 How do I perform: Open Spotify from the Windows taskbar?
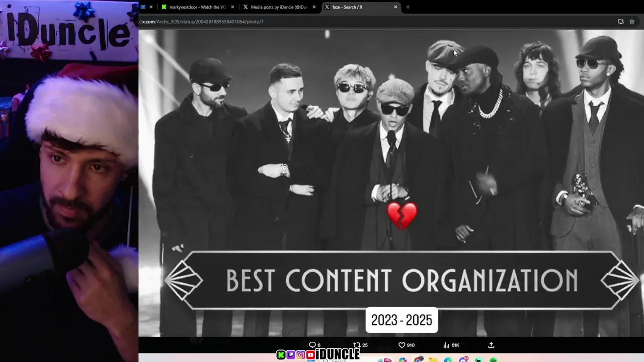[x=493, y=360]
